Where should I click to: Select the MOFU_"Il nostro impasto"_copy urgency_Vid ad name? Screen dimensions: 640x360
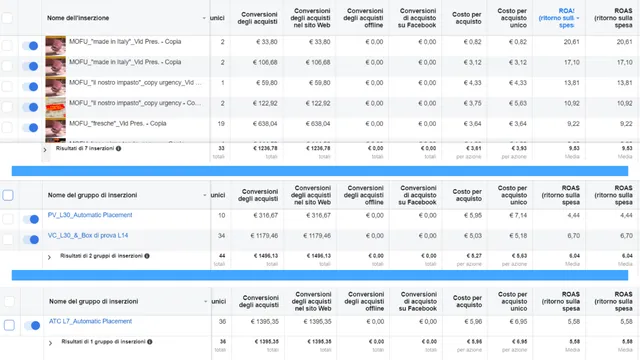point(135,82)
